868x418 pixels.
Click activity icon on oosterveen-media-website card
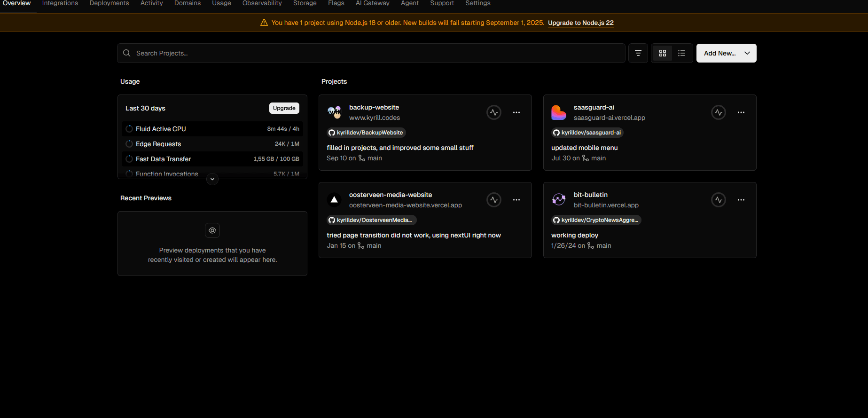click(x=494, y=200)
